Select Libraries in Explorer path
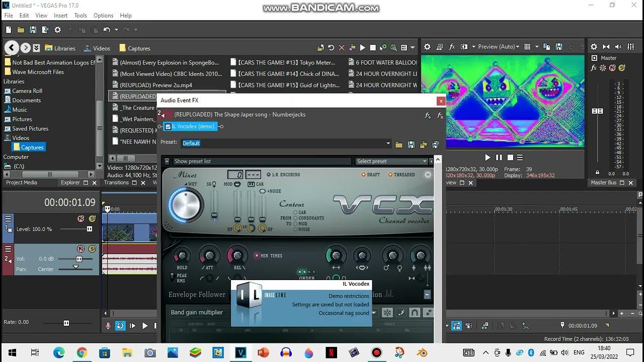644x362 pixels. [x=60, y=48]
